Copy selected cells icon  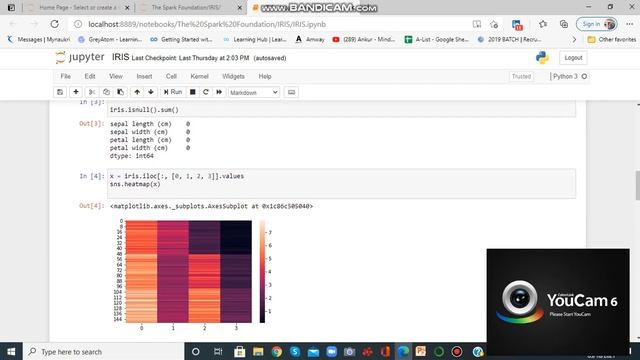106,92
